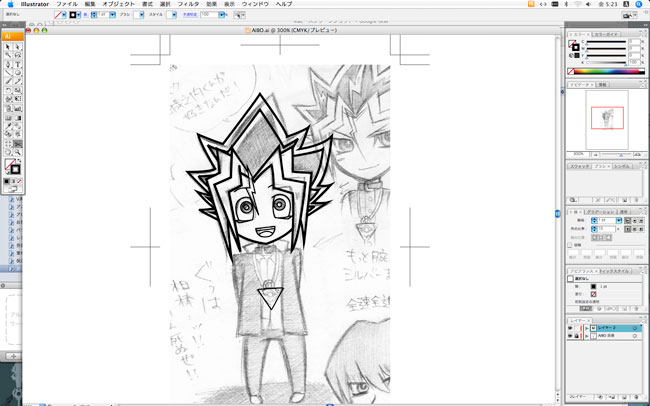Select the Lasso tool
The width and height of the screenshot is (650, 406).
(x=18, y=55)
